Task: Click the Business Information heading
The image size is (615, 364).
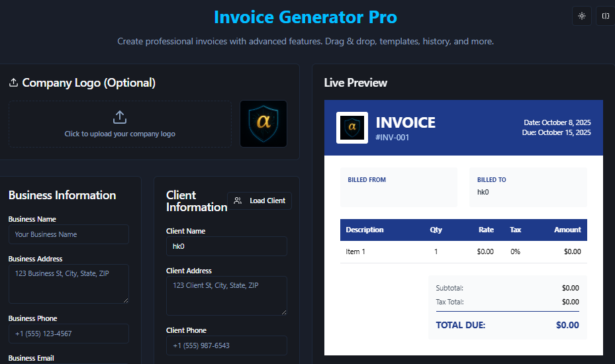Action: pyautogui.click(x=62, y=195)
